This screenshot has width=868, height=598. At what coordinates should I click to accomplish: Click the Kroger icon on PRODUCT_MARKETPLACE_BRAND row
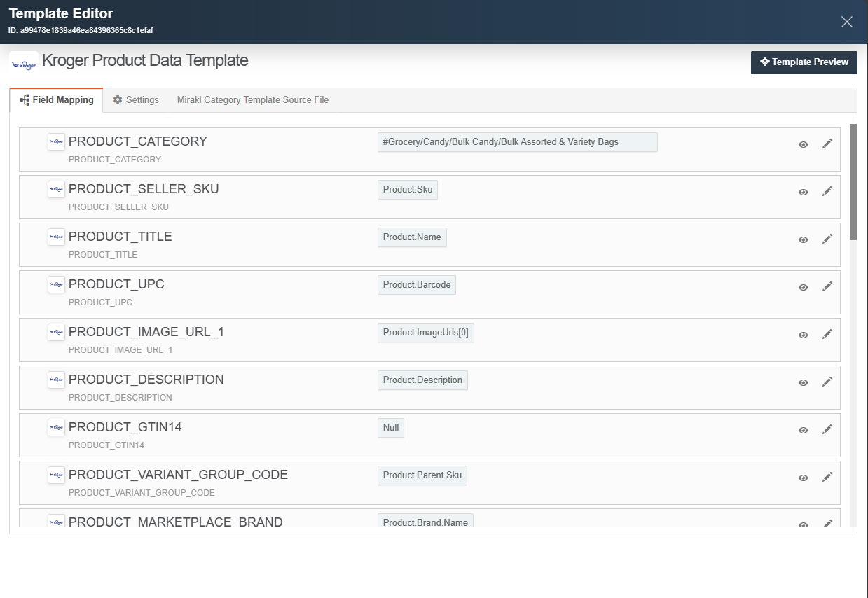(x=56, y=522)
